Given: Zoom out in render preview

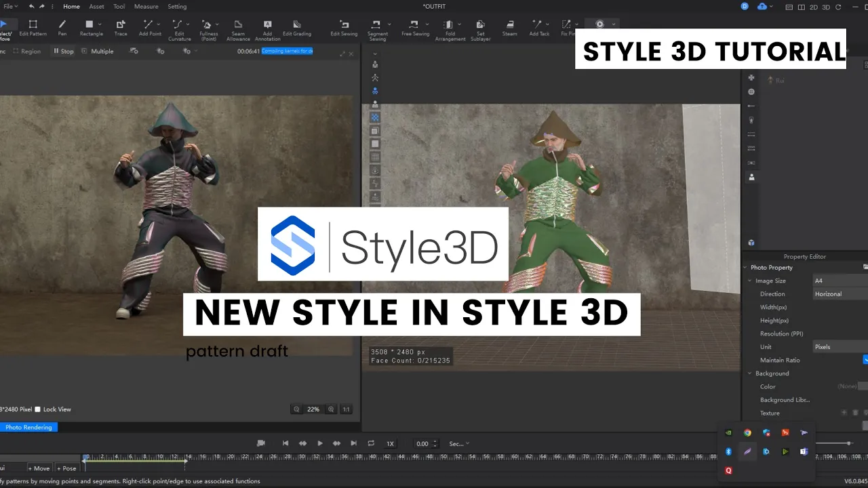Looking at the screenshot, I should (296, 409).
